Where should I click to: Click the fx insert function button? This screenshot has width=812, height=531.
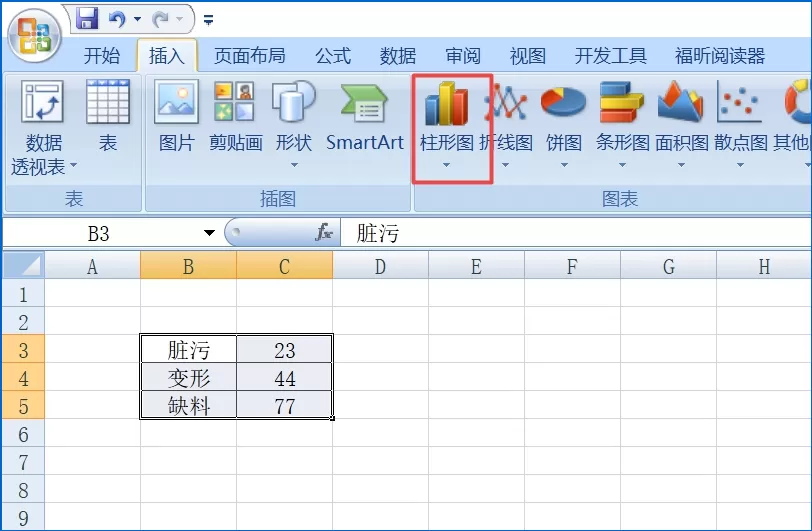324,233
